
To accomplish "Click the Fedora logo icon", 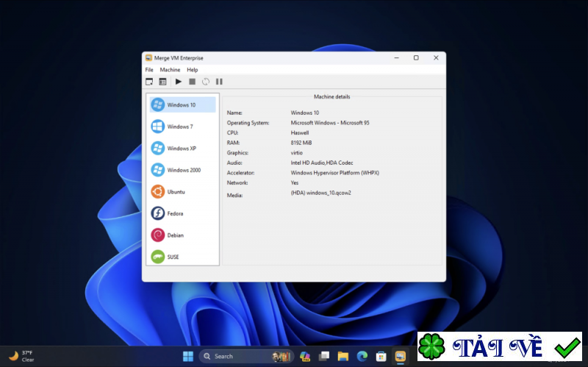I will [x=157, y=213].
